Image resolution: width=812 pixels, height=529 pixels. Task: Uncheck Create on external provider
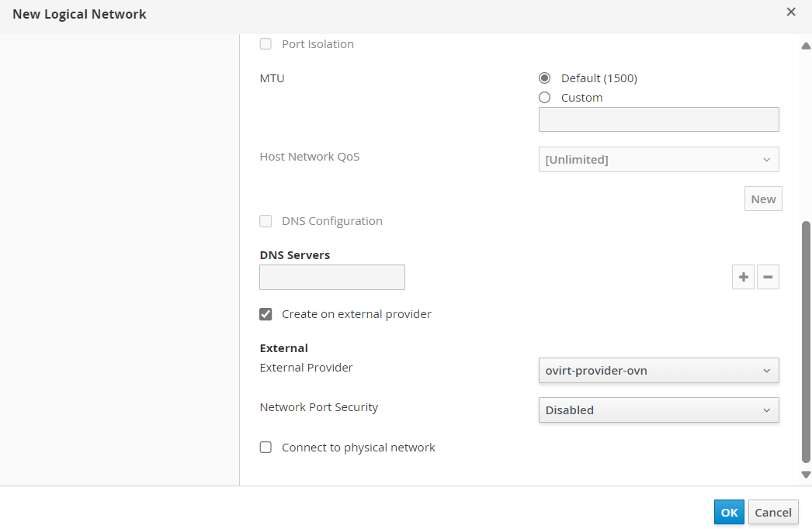[x=265, y=314]
